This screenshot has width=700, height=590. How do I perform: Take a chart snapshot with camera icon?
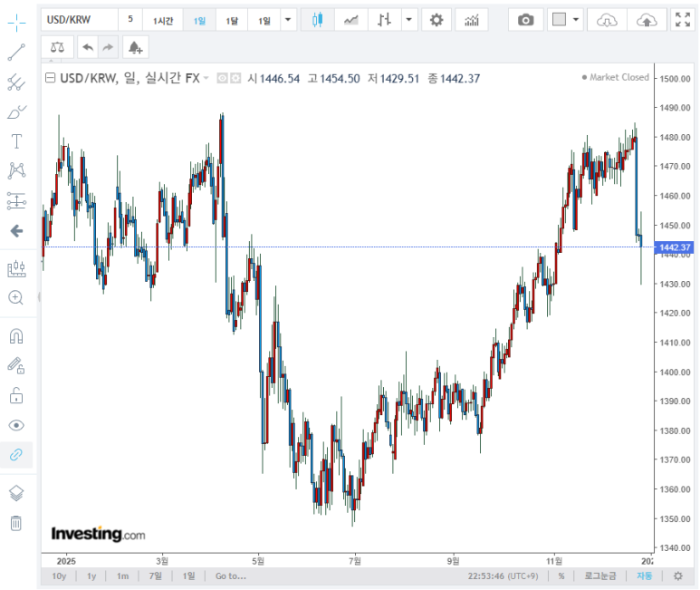[x=525, y=20]
